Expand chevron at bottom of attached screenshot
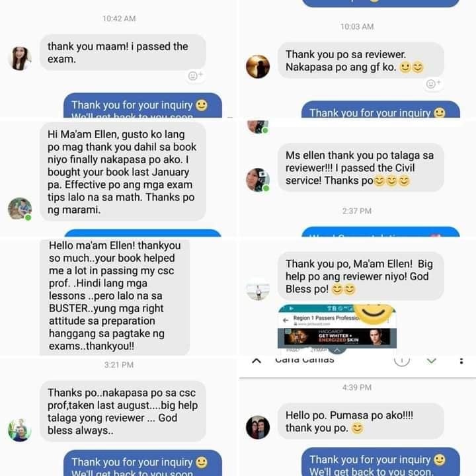 click(337, 350)
